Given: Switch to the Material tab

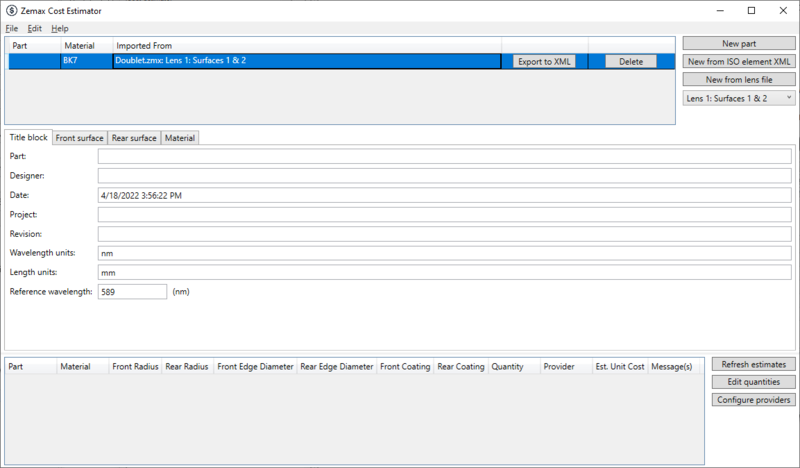Looking at the screenshot, I should pyautogui.click(x=180, y=138).
